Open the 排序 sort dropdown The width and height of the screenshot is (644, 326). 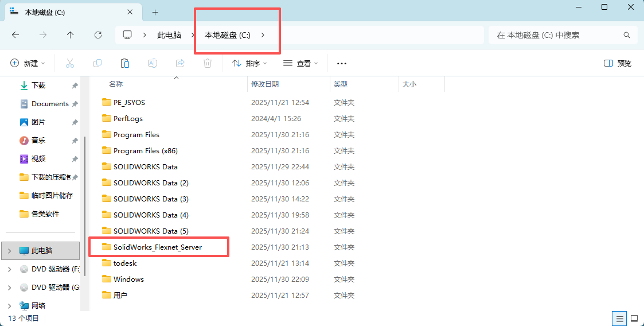coord(249,63)
